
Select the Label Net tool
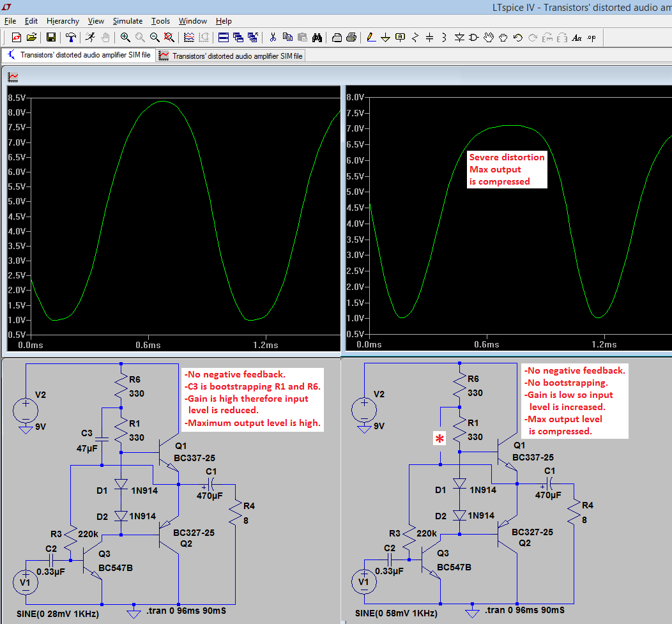[401, 38]
